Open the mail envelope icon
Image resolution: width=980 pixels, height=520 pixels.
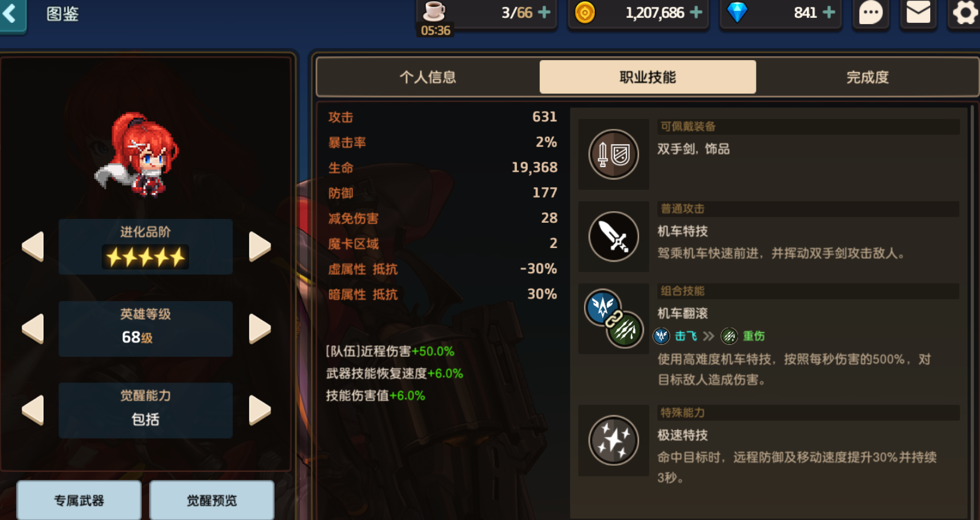918,13
